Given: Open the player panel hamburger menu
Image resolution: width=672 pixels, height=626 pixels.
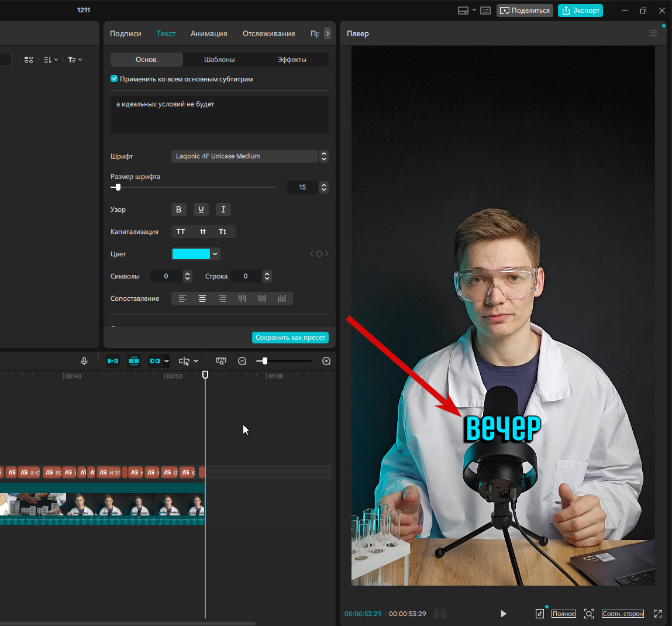Looking at the screenshot, I should pos(653,33).
